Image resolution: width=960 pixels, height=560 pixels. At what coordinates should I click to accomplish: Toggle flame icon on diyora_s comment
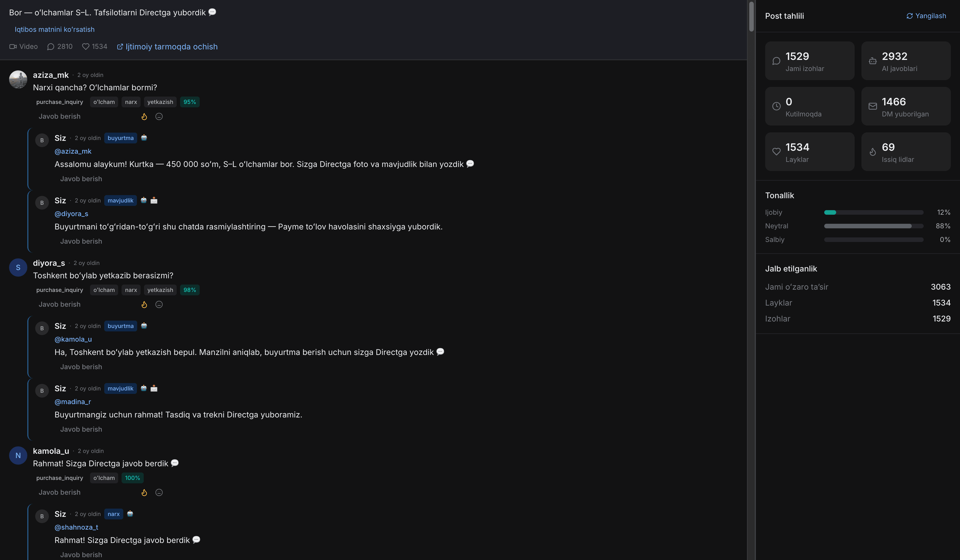tap(144, 304)
